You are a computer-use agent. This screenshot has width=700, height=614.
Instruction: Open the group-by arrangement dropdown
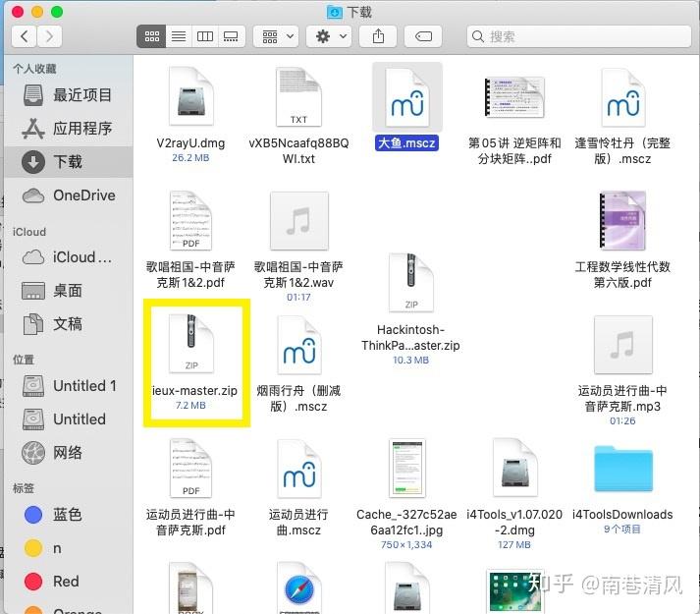point(276,36)
